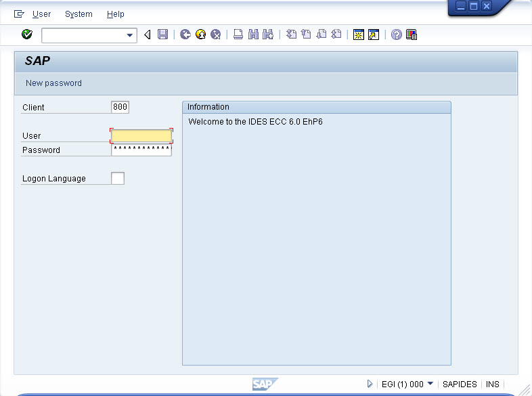Viewport: 532px width, 396px height.
Task: Click the Find binoculars icon
Action: tap(253, 35)
